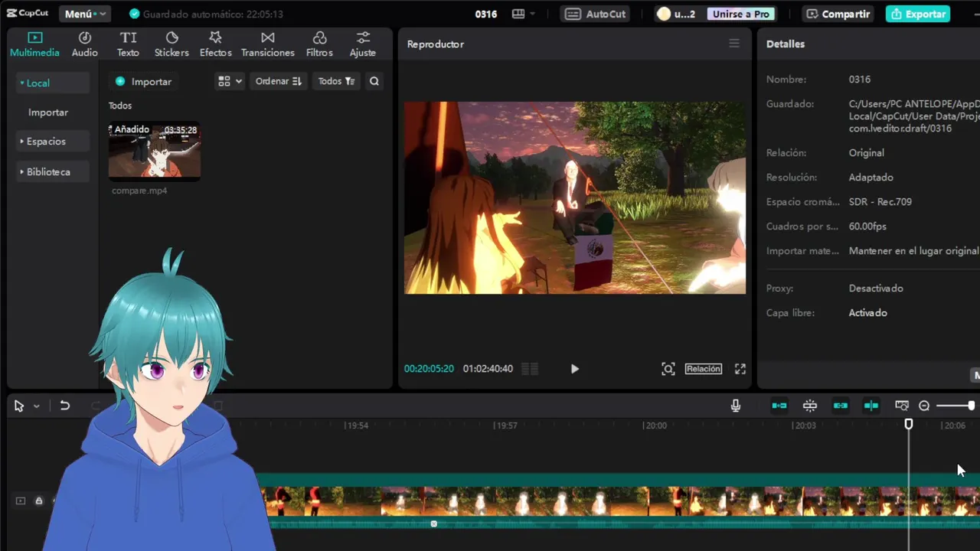Viewport: 980px width, 551px height.
Task: Select the video clip on the timeline
Action: point(620,501)
